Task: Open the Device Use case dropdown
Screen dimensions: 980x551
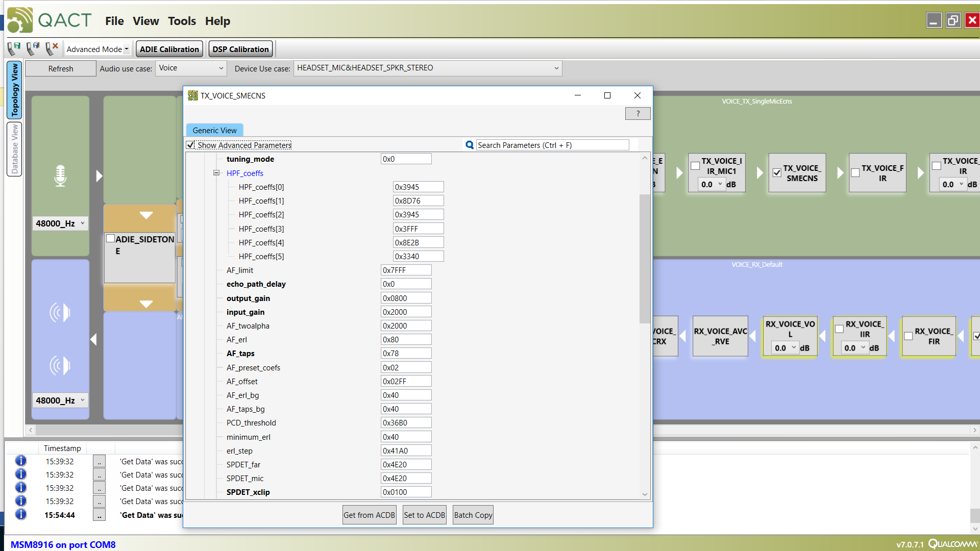Action: (428, 68)
